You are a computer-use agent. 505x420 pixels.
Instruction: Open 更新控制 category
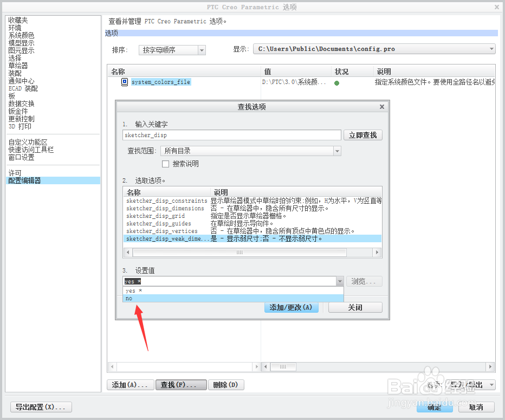(x=21, y=119)
